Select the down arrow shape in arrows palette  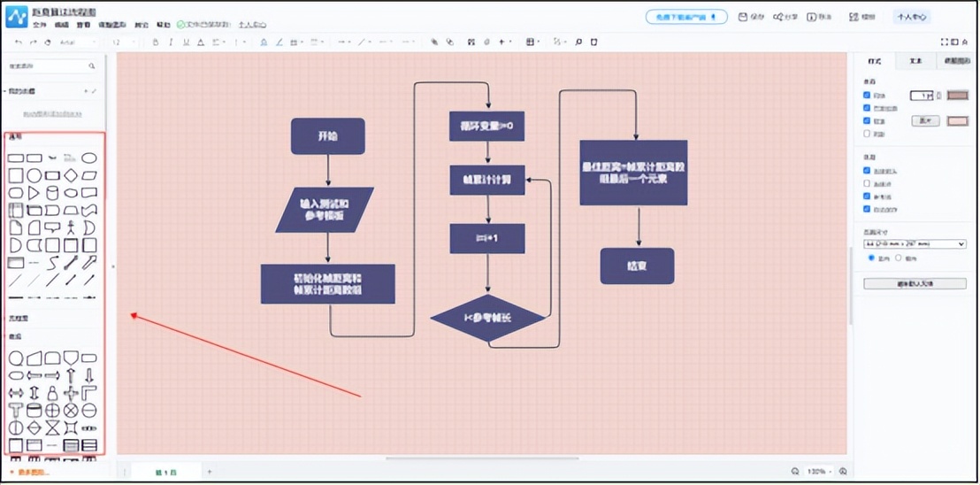pyautogui.click(x=89, y=375)
